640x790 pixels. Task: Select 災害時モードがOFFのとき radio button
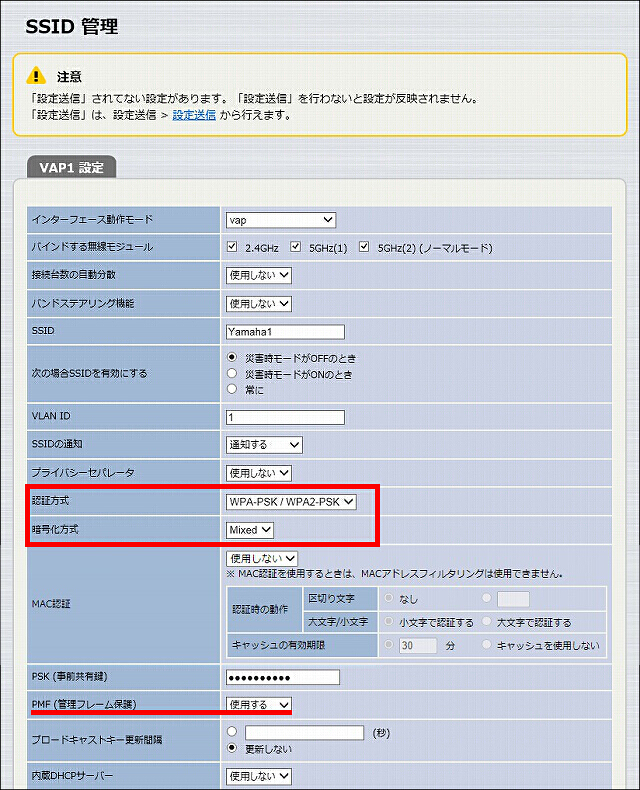(232, 357)
